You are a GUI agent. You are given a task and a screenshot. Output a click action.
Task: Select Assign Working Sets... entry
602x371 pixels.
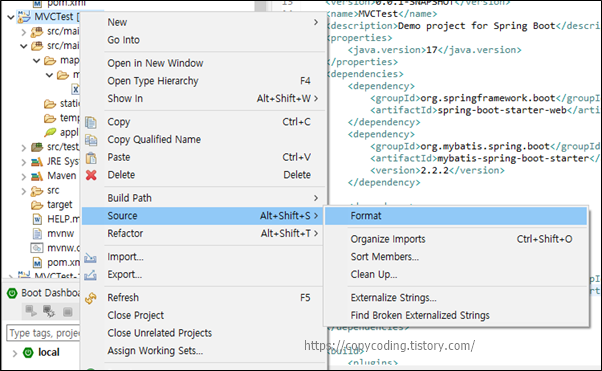[203, 350]
